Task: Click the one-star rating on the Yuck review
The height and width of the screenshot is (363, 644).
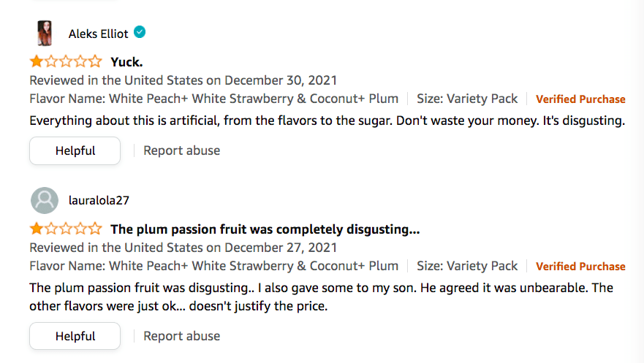Action: tap(66, 61)
